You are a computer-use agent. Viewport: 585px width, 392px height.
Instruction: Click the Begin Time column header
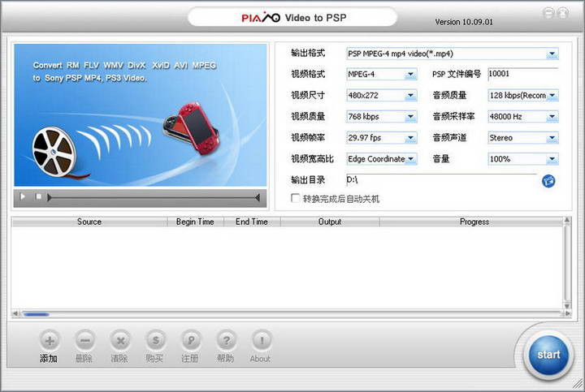[x=195, y=222]
